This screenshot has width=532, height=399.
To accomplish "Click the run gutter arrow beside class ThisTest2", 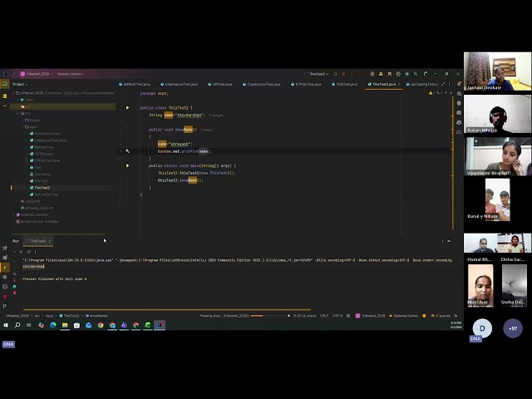I will coord(127,107).
